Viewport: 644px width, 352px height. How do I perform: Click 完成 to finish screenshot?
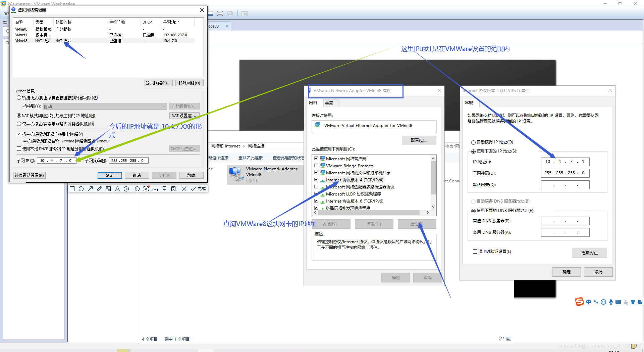[x=199, y=189]
